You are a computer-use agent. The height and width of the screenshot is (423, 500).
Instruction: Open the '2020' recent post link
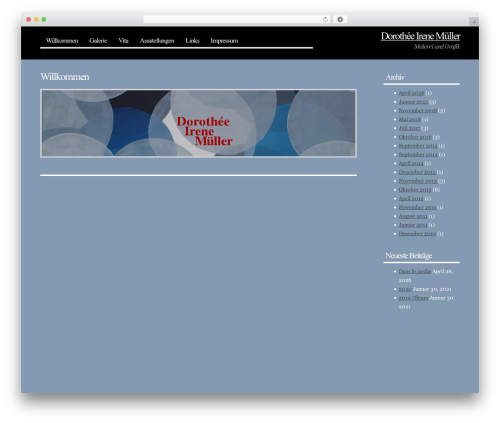[405, 289]
